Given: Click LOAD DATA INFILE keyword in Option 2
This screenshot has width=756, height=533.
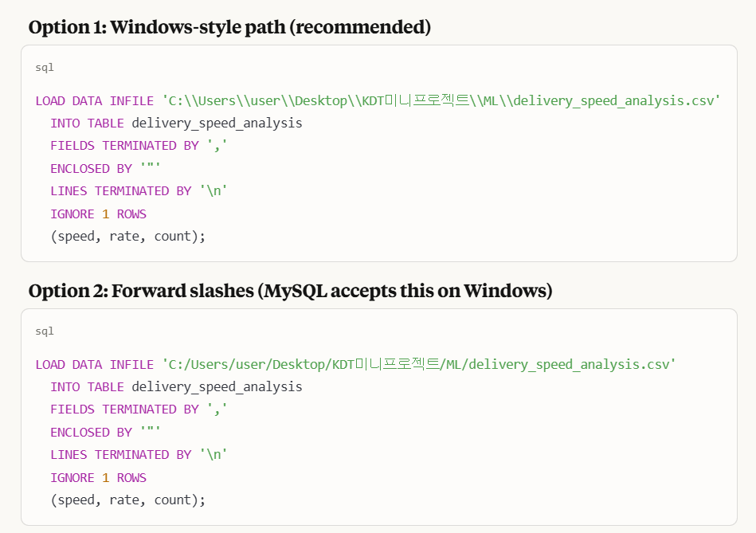Looking at the screenshot, I should pos(95,365).
